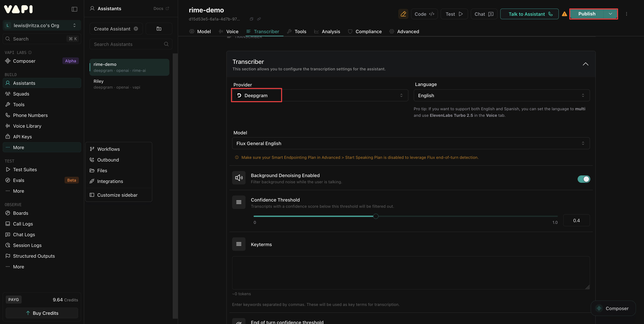Click the Publish button
Viewport: 644px width, 324px height.
coord(587,14)
